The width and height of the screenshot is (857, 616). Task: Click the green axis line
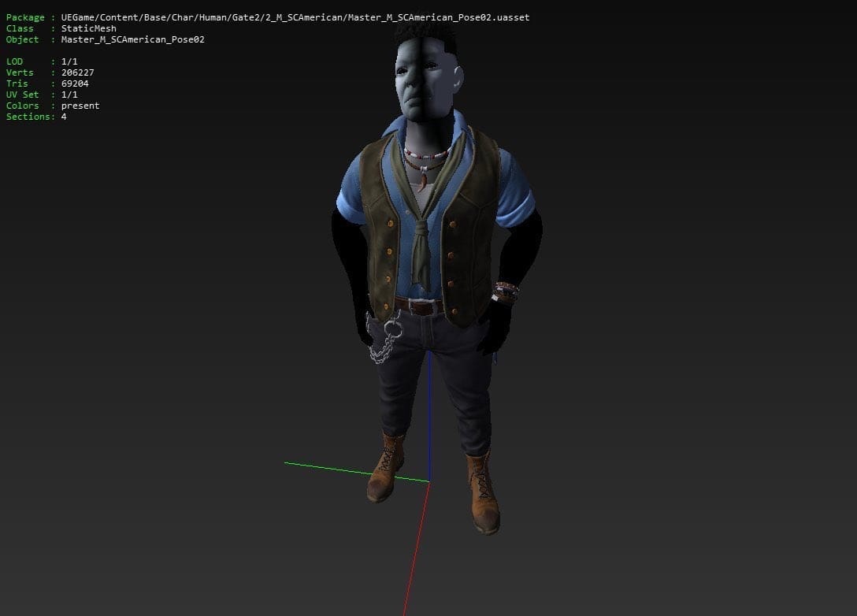(x=356, y=473)
